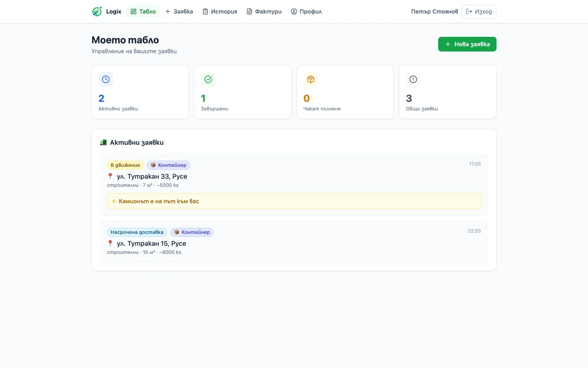Open the Табло tab
This screenshot has height=368, width=588.
(143, 11)
